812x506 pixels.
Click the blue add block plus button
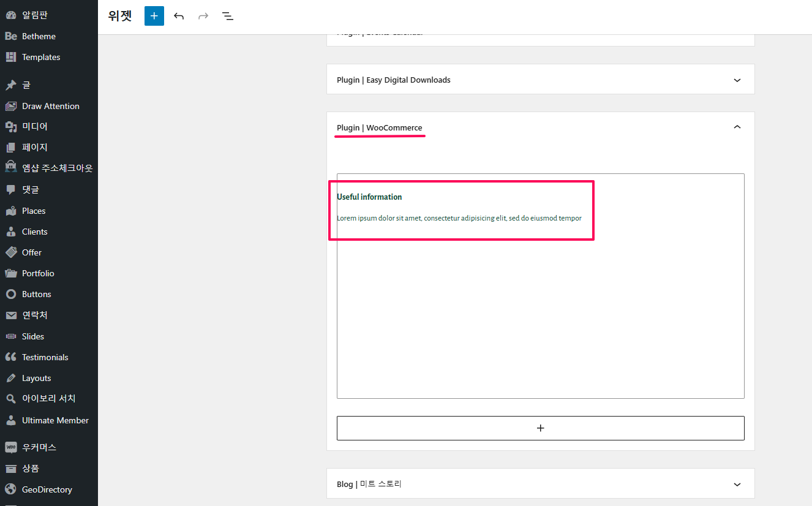[154, 16]
